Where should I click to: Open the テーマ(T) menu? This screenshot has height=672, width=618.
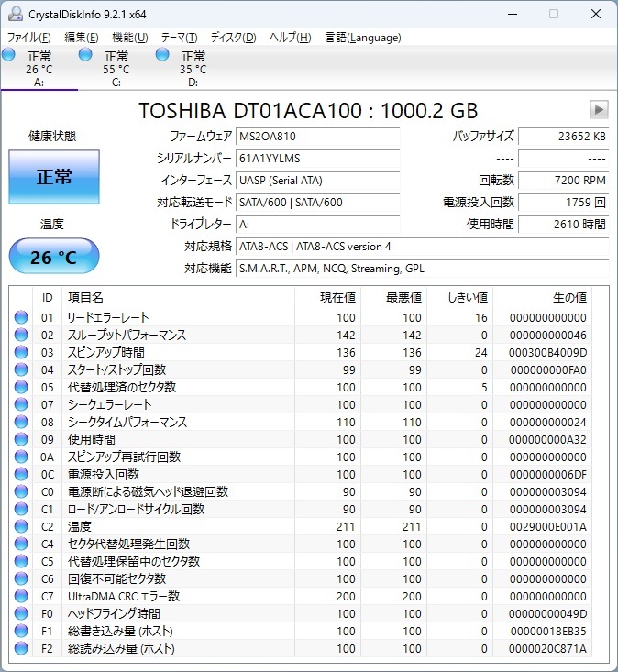(x=179, y=38)
